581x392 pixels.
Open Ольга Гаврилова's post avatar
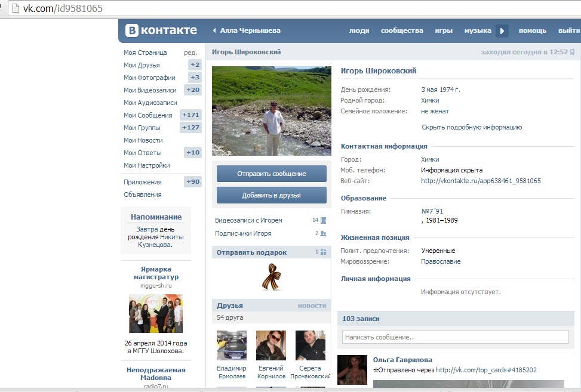(352, 370)
